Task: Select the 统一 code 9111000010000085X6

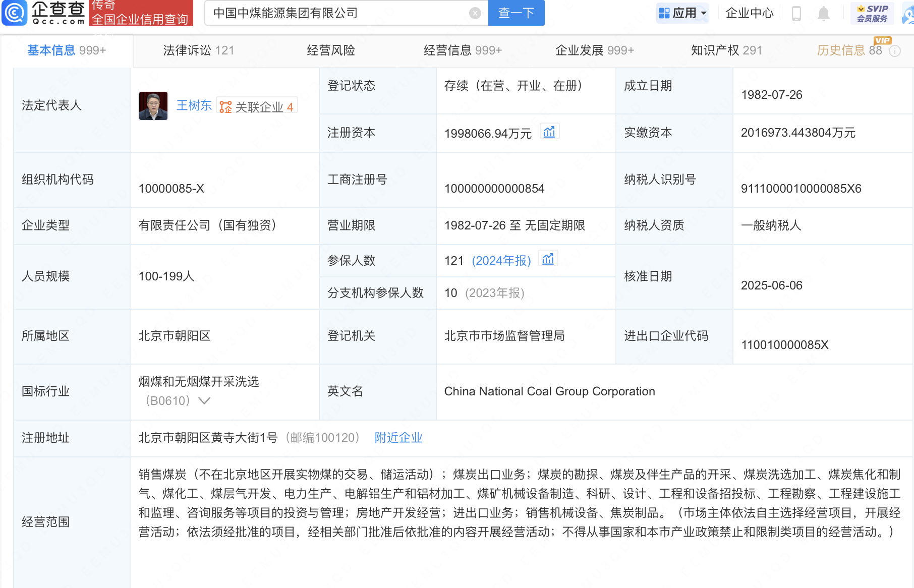Action: click(x=801, y=189)
